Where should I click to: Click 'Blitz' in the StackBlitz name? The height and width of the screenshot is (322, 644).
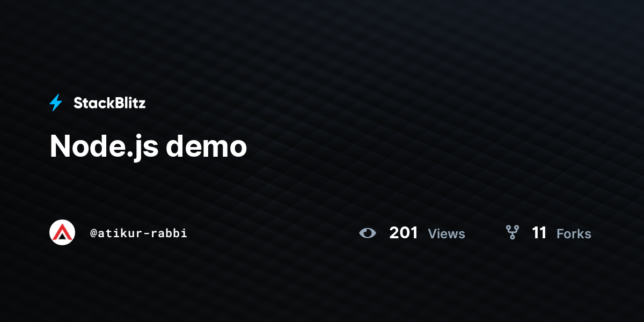pyautogui.click(x=128, y=103)
